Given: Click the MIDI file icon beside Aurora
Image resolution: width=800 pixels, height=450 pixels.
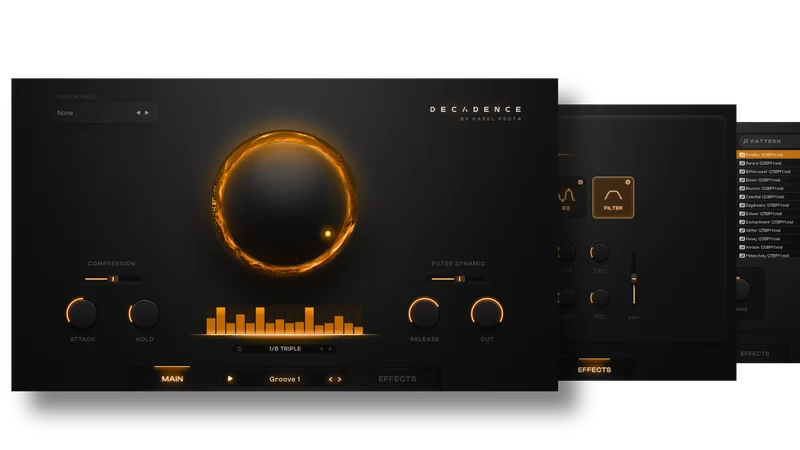Looking at the screenshot, I should pyautogui.click(x=742, y=163).
